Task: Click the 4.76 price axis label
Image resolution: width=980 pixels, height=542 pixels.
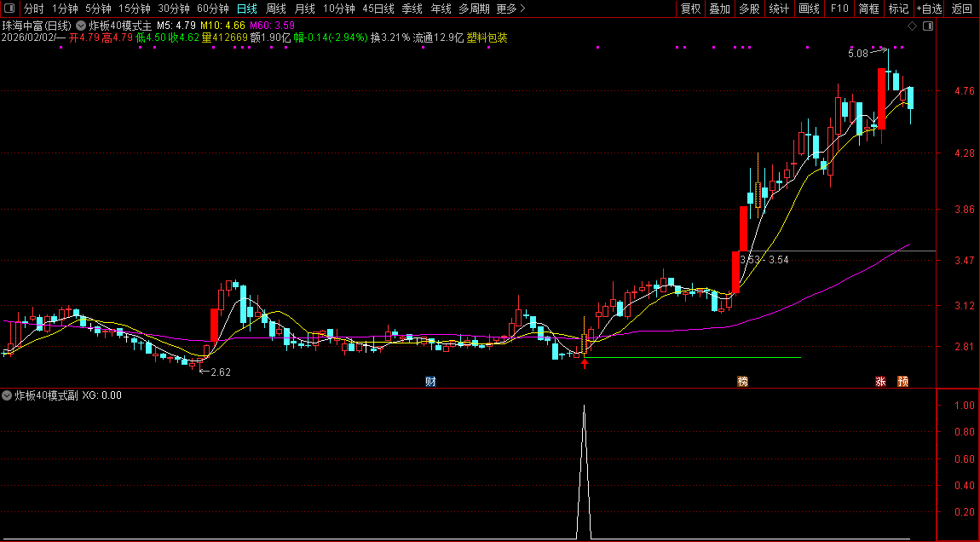Action: (x=965, y=90)
